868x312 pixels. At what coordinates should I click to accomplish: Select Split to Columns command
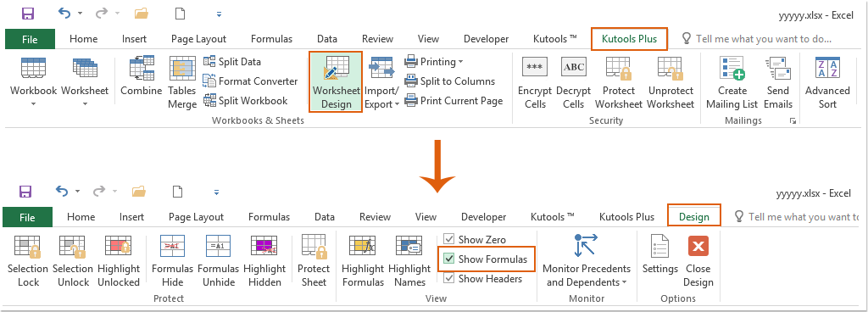point(449,81)
